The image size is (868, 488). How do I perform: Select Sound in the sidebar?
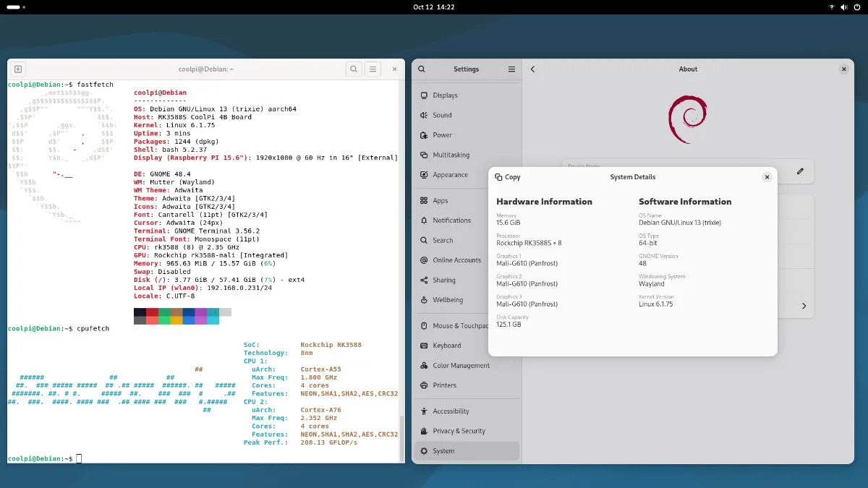(442, 115)
